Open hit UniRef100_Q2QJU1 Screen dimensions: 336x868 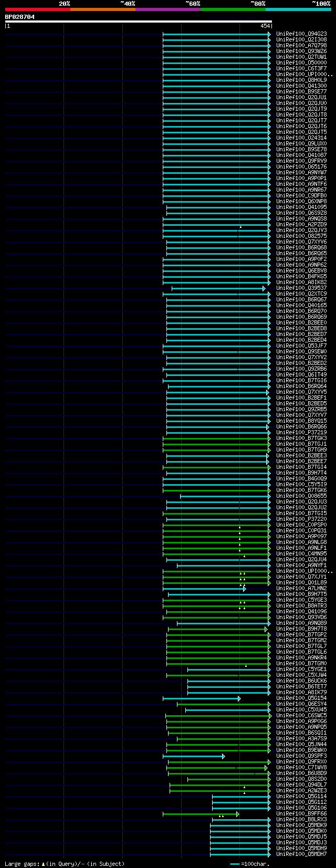point(301,98)
